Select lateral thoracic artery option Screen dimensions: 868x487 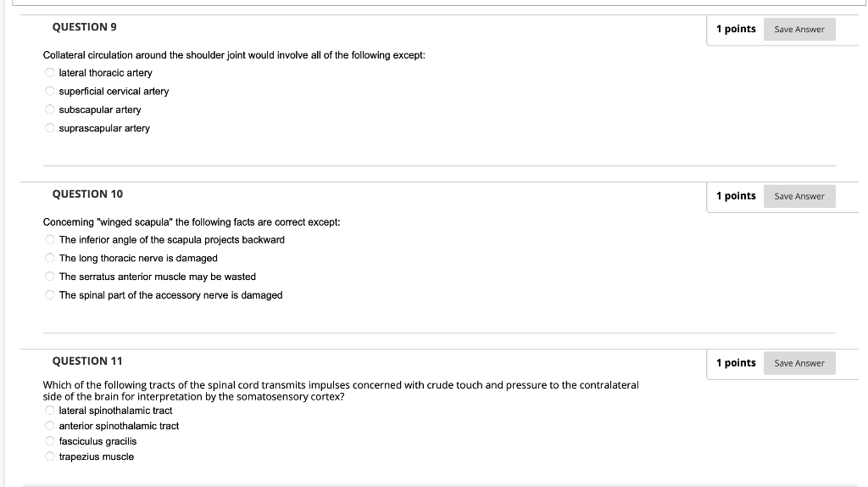(x=50, y=73)
